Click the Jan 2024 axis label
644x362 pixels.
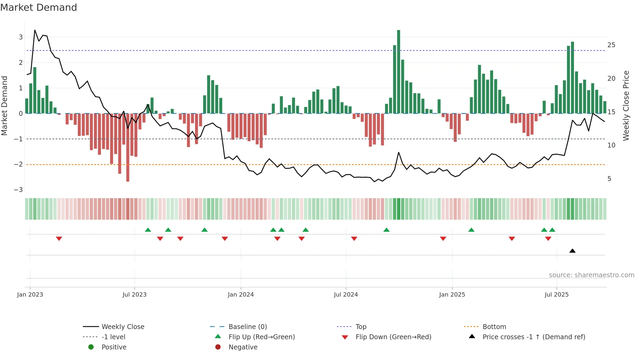[241, 294]
